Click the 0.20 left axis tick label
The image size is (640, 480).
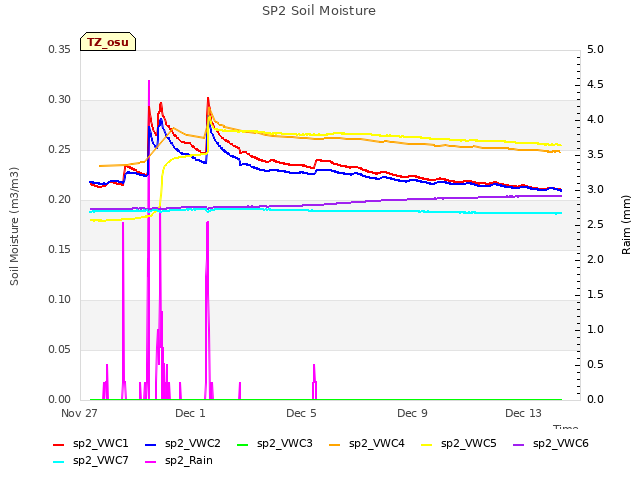(60, 200)
